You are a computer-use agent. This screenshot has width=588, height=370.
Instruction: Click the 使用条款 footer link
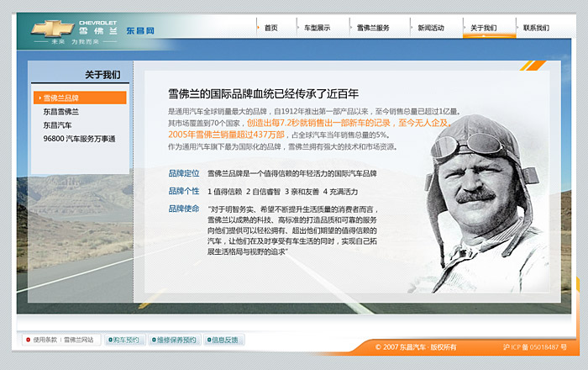point(45,340)
